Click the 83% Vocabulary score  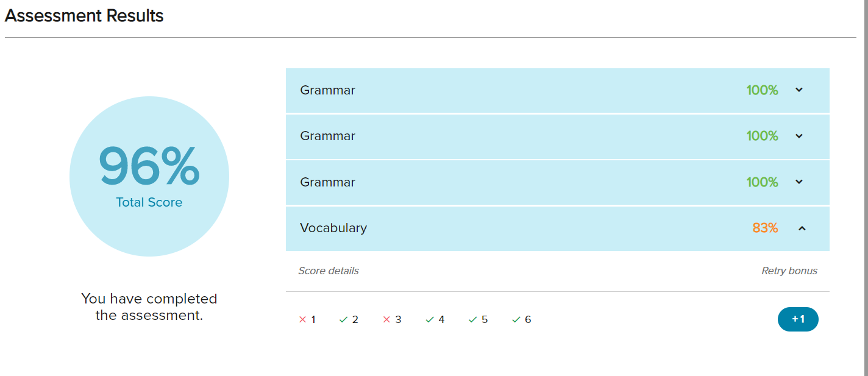(x=765, y=228)
